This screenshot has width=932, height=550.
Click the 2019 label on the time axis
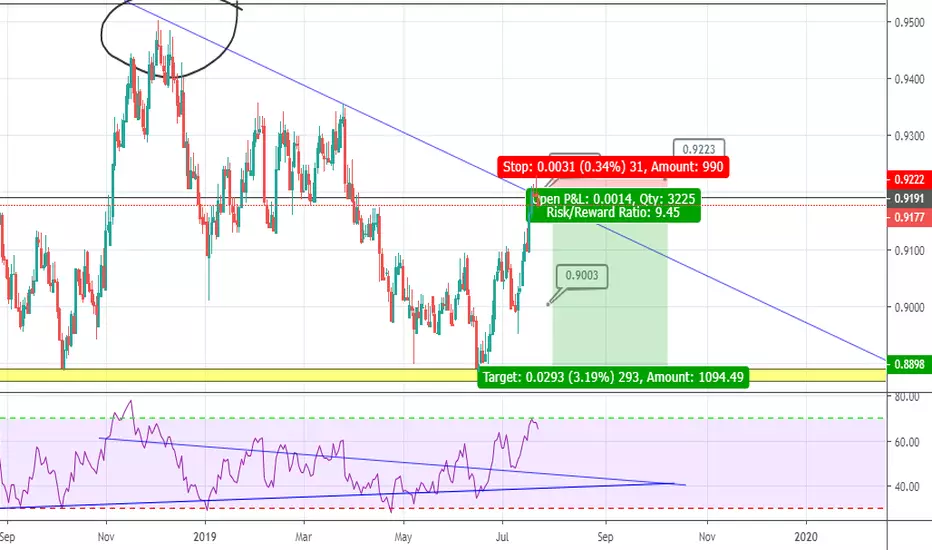(205, 537)
